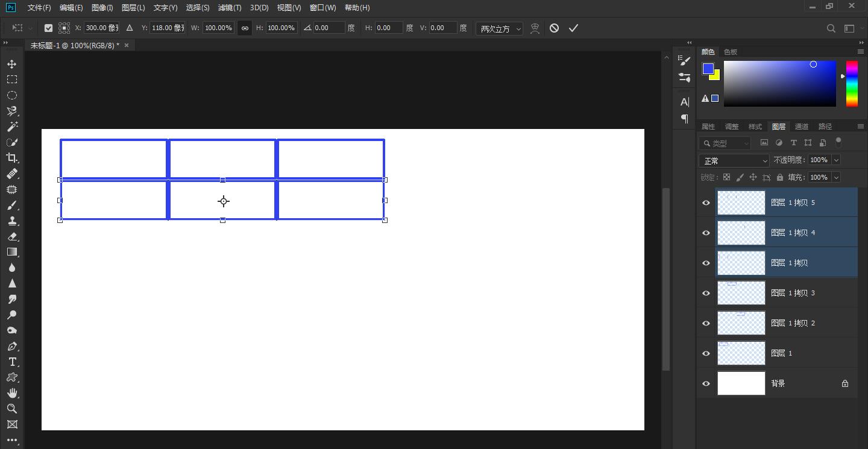Click the foreground blue color swatch
The width and height of the screenshot is (868, 449).
708,69
